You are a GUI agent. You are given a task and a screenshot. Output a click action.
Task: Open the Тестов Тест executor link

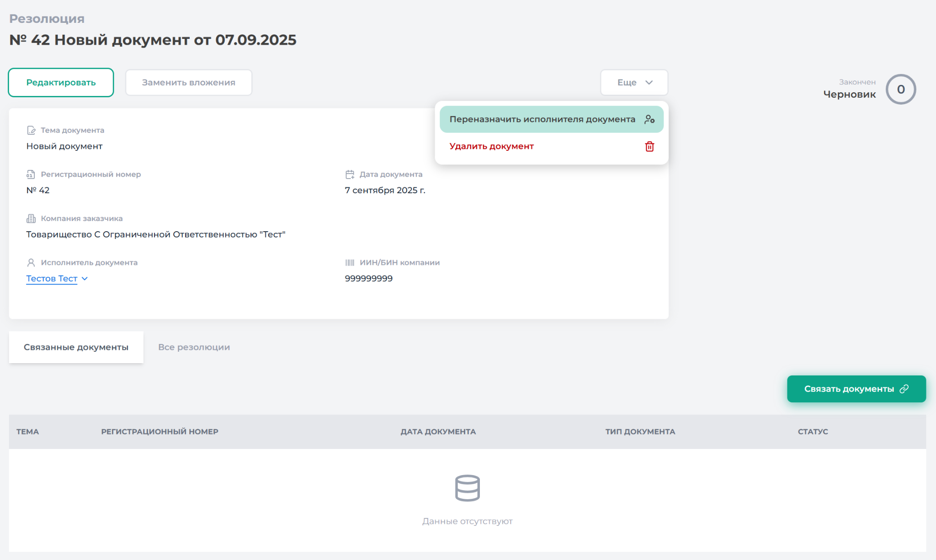click(52, 279)
